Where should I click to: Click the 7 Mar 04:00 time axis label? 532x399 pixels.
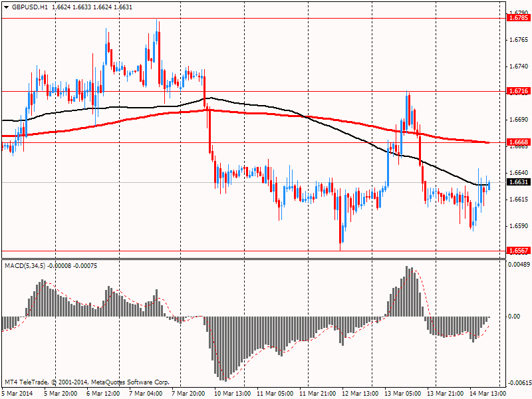(146, 393)
